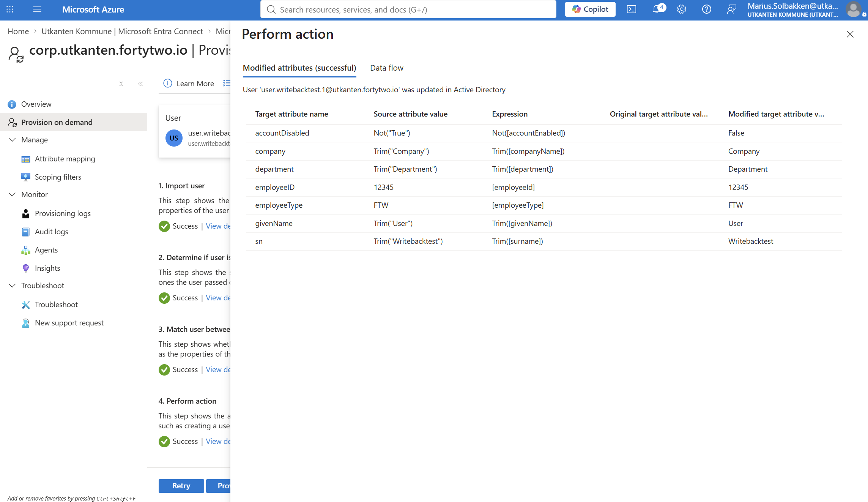Open Attribute mapping in sidebar

click(65, 159)
